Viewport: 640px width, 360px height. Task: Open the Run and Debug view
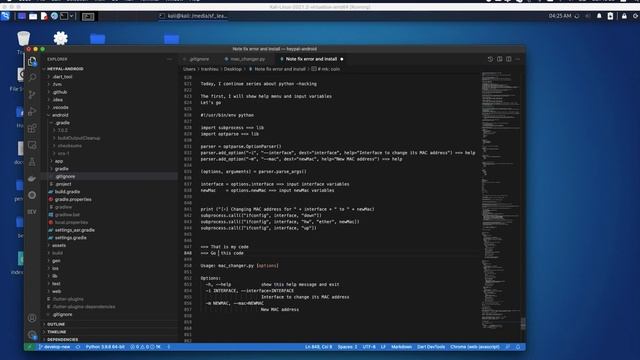coord(32,111)
